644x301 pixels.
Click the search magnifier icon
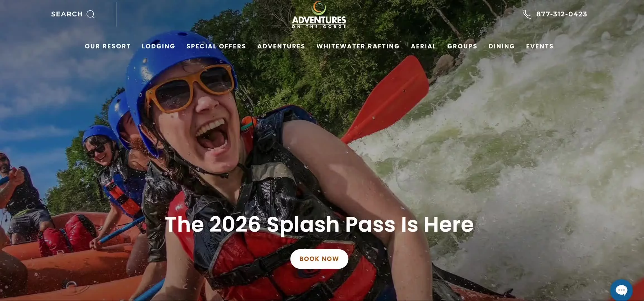91,14
